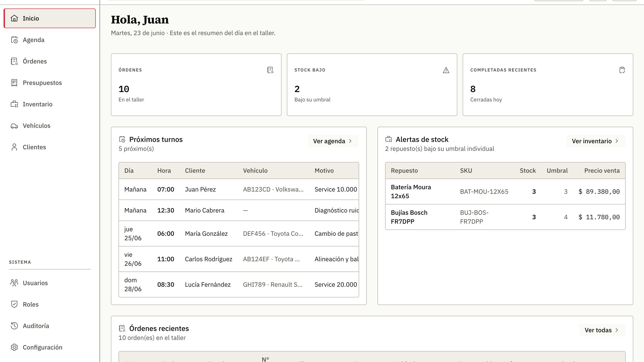Click the icon next to Alertas de stock
This screenshot has width=644, height=362.
389,139
